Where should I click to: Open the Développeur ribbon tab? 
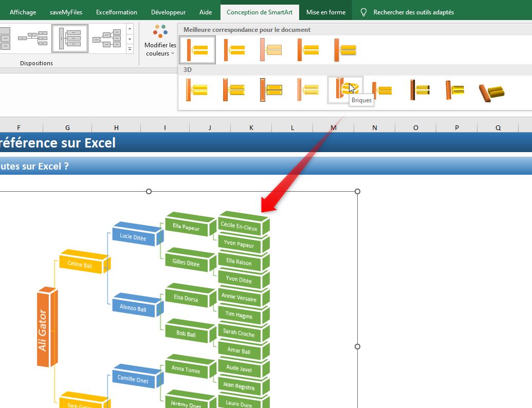pos(169,12)
